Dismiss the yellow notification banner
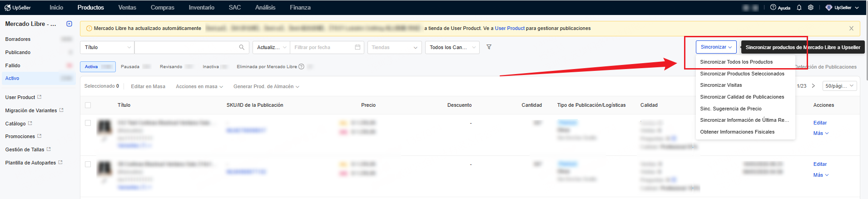The height and width of the screenshot is (199, 868). [x=851, y=28]
